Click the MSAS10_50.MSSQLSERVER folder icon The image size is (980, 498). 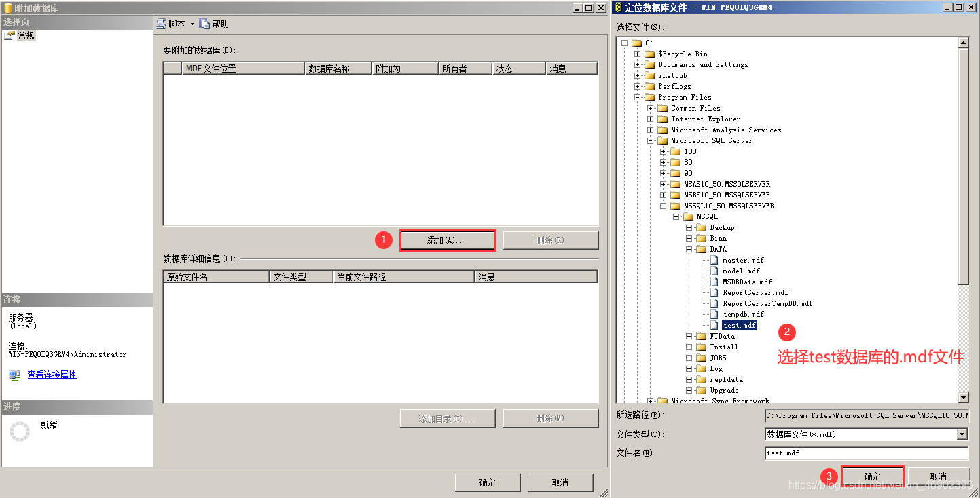(x=675, y=184)
